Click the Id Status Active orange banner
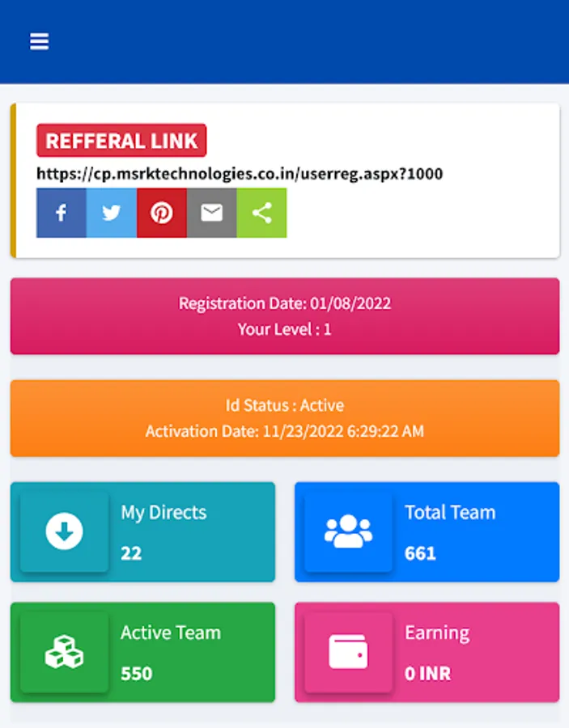The width and height of the screenshot is (569, 728). [285, 418]
